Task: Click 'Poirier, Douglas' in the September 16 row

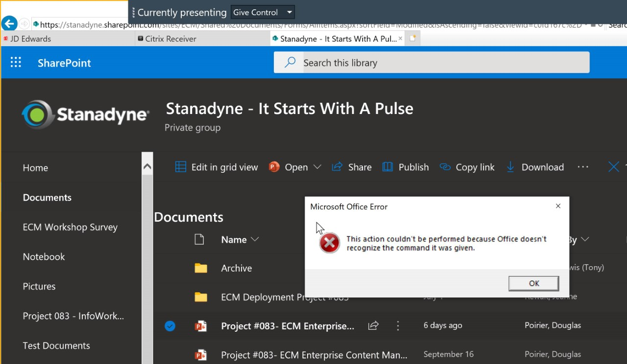Action: (553, 354)
